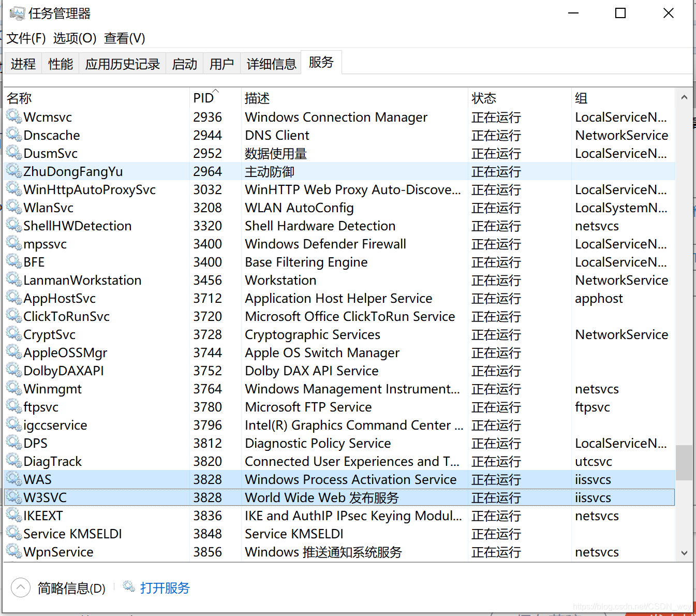Select the description Base Filtering Engine
696x616 pixels.
pyautogui.click(x=306, y=262)
